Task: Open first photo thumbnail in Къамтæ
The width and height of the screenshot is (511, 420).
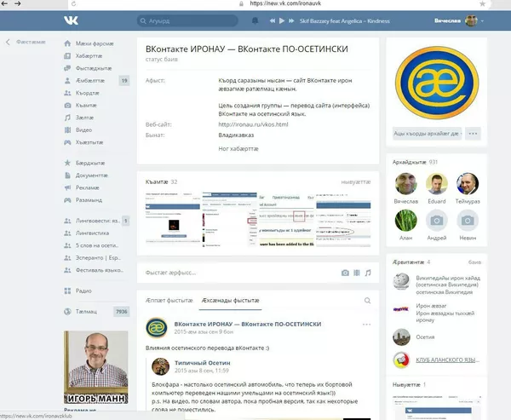Action: pyautogui.click(x=172, y=220)
